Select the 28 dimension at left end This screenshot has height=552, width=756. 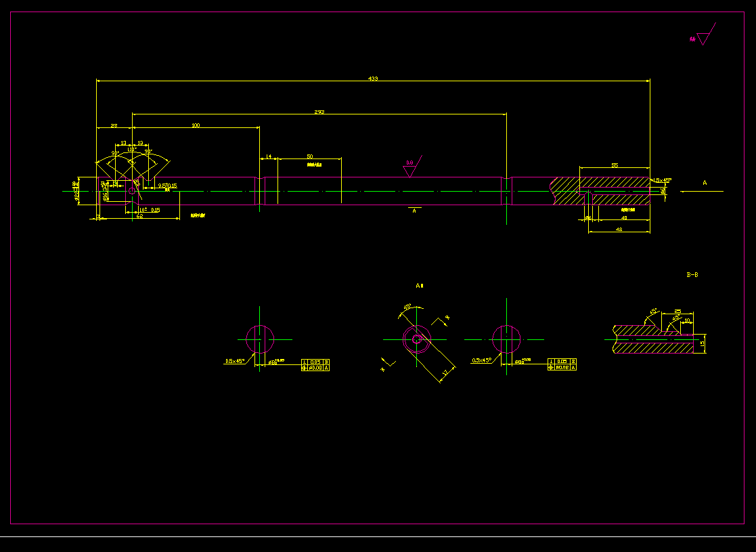114,125
